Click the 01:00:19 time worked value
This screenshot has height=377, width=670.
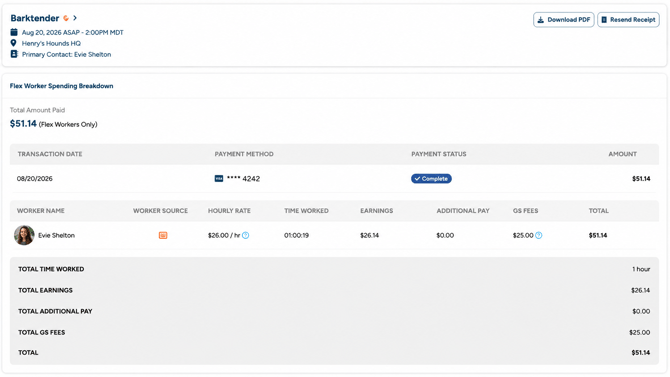coord(297,236)
